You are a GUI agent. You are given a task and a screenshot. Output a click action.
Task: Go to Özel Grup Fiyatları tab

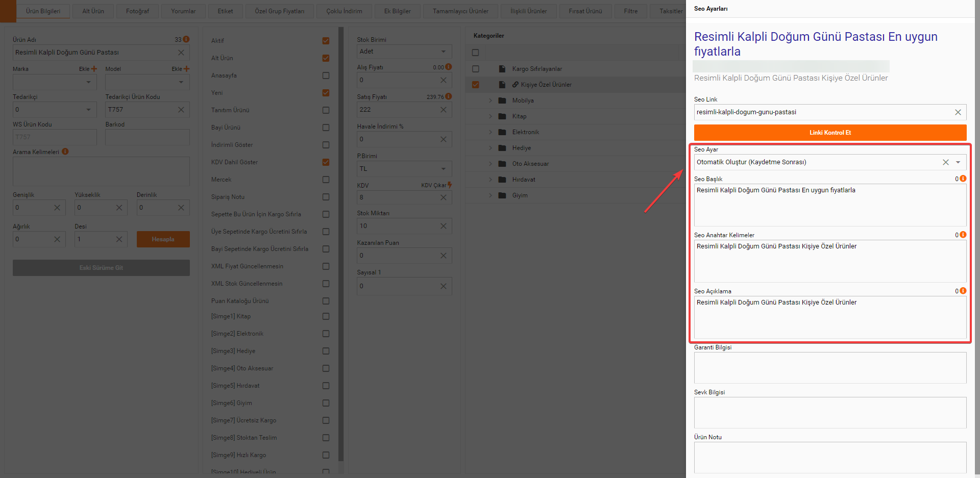[x=280, y=11]
